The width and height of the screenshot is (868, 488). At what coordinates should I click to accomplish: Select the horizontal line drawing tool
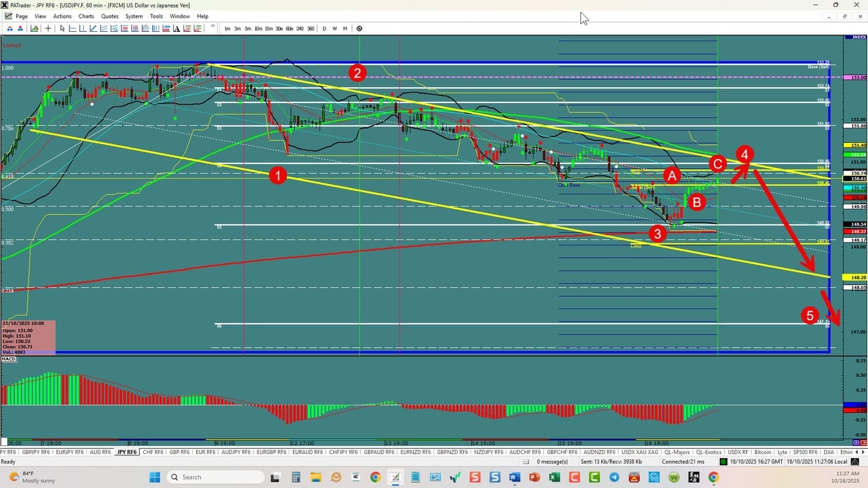(73, 28)
